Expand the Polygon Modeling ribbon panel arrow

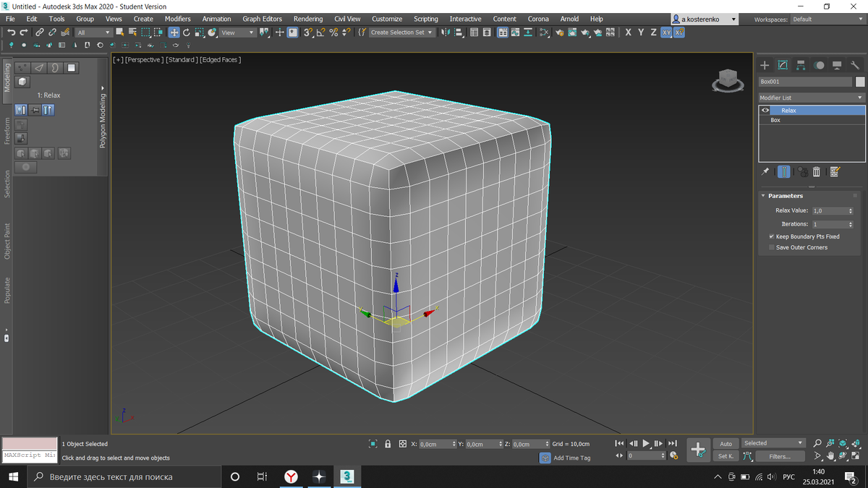tap(102, 88)
